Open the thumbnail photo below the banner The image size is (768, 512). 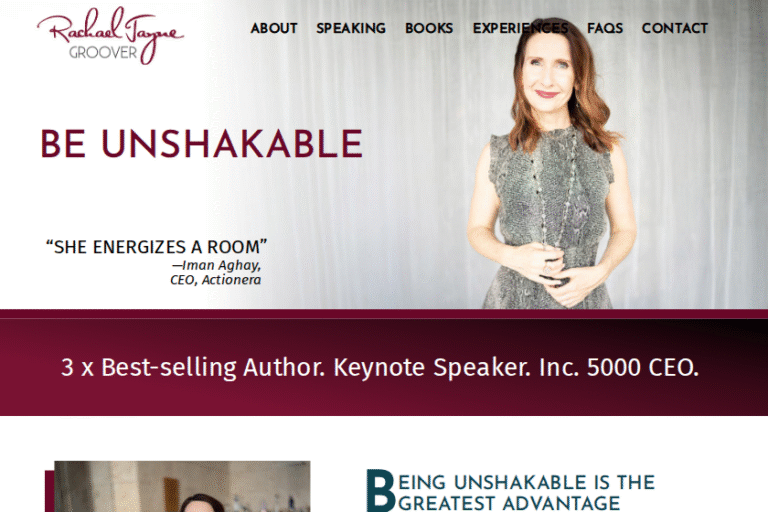tap(182, 487)
